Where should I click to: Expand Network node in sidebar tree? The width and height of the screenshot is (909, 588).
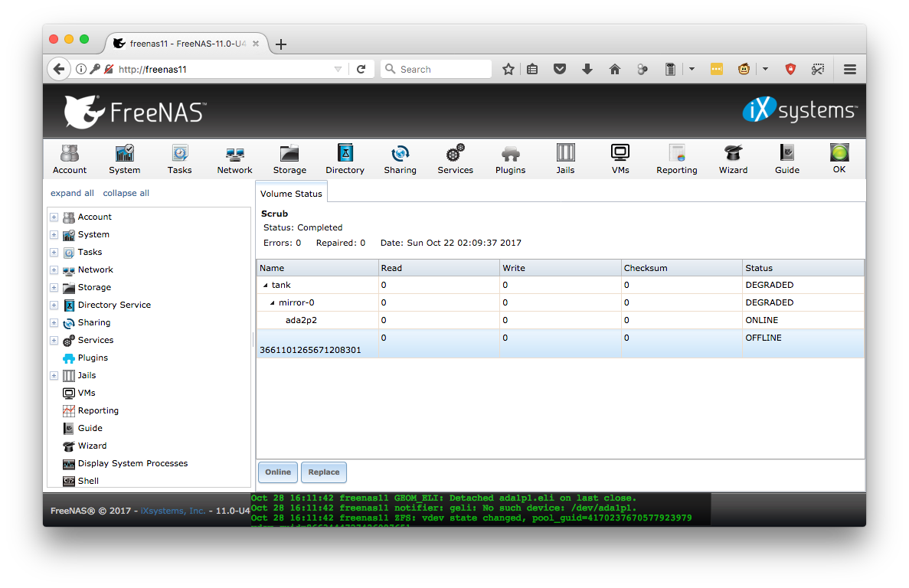54,270
